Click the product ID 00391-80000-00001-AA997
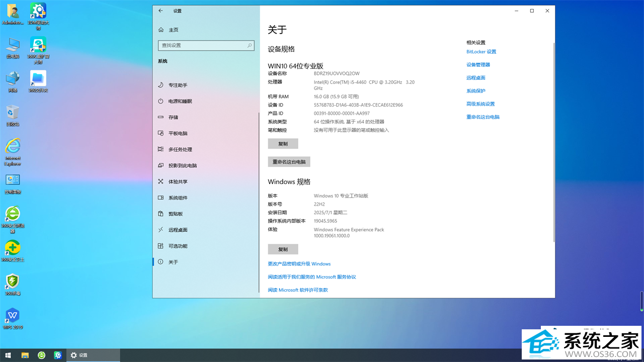 342,114
